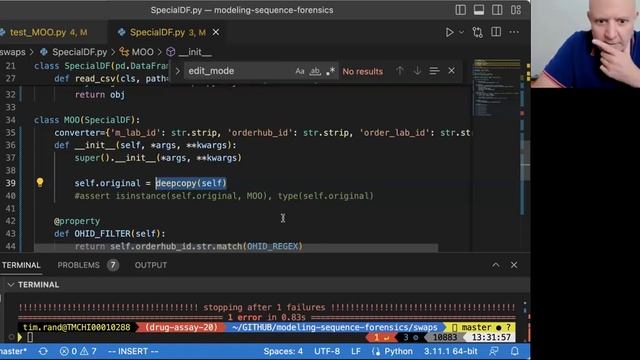This screenshot has height=360, width=640.
Task: Click the sticky class SpecialDF header line
Action: [x=101, y=66]
